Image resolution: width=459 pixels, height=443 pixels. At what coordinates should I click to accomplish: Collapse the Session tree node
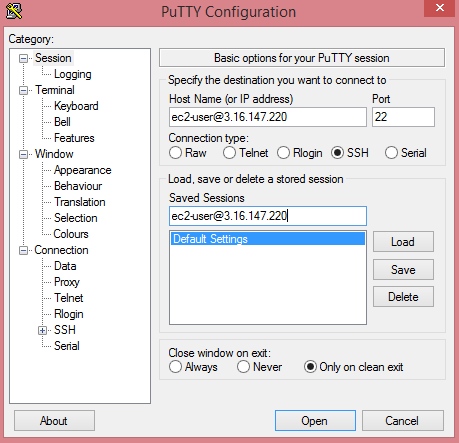pyautogui.click(x=23, y=59)
